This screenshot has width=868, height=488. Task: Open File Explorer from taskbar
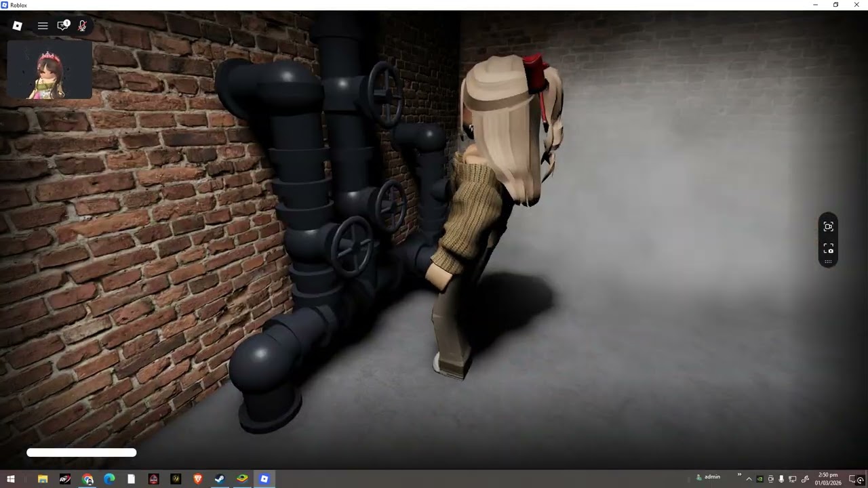43,479
